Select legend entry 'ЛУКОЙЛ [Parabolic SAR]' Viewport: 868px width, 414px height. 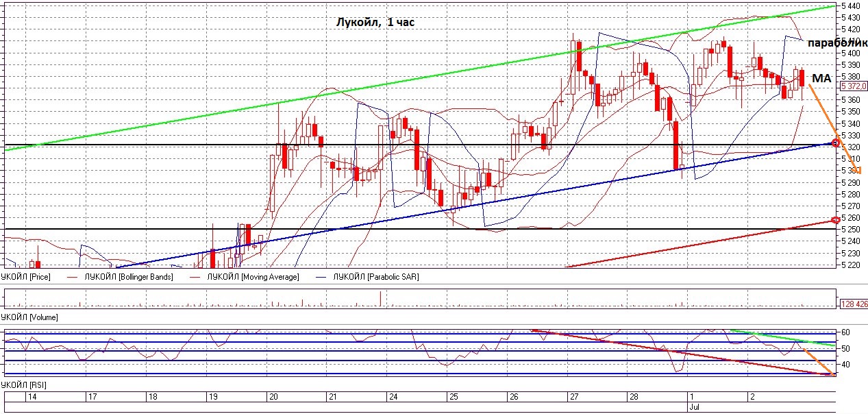click(x=375, y=277)
